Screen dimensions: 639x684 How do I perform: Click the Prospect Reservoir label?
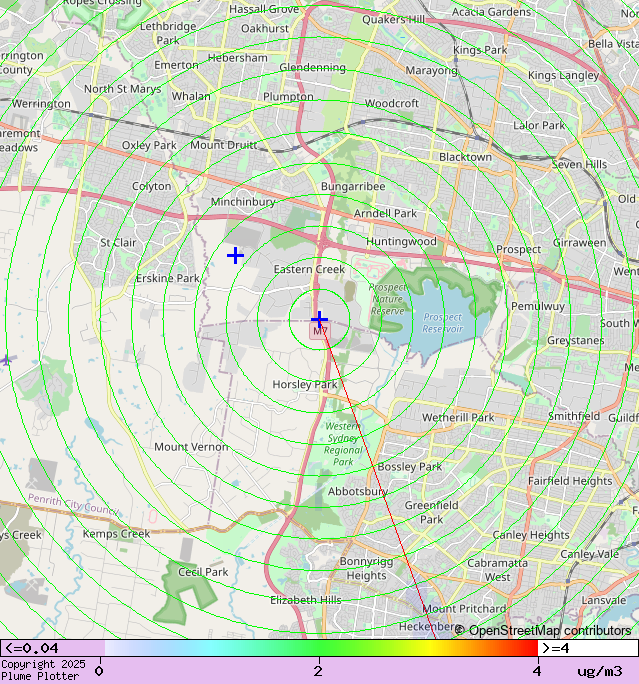[443, 323]
